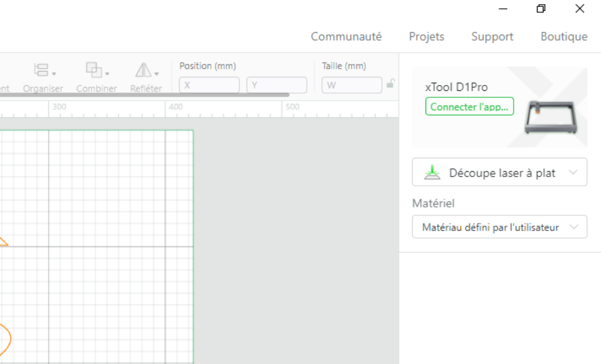Close the application window
This screenshot has width=601, height=364.
pos(579,9)
